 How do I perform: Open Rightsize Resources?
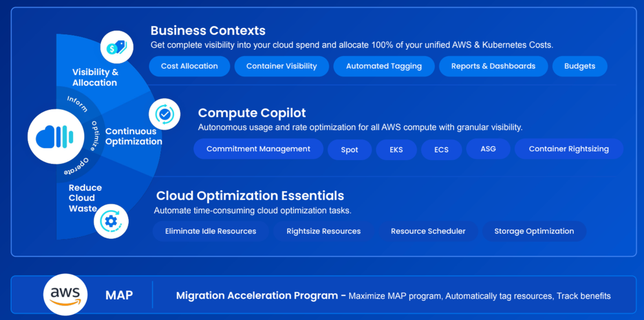point(324,231)
